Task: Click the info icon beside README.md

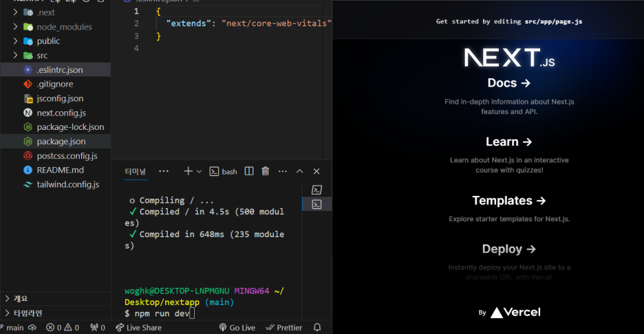Action: coord(28,170)
